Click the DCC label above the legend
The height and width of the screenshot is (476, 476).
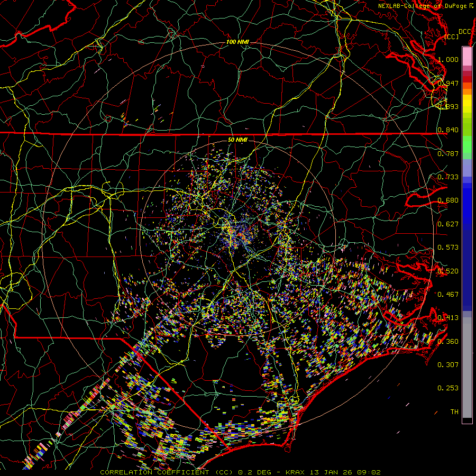465,32
